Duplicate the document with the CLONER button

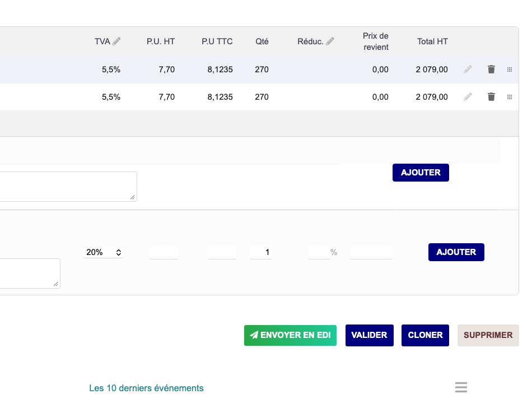pos(425,335)
